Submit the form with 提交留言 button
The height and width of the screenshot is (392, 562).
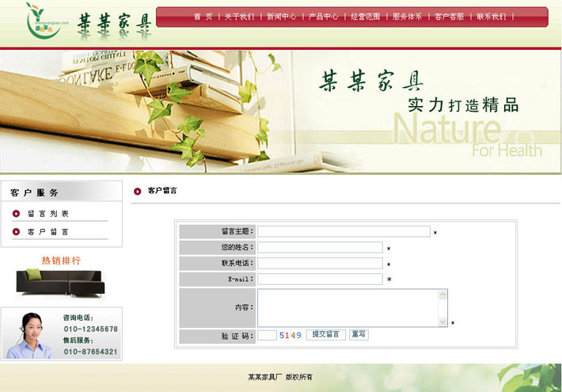click(x=325, y=335)
